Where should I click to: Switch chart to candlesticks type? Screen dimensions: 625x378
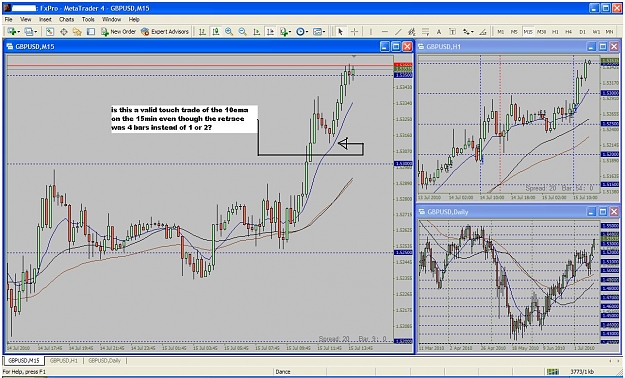216,32
